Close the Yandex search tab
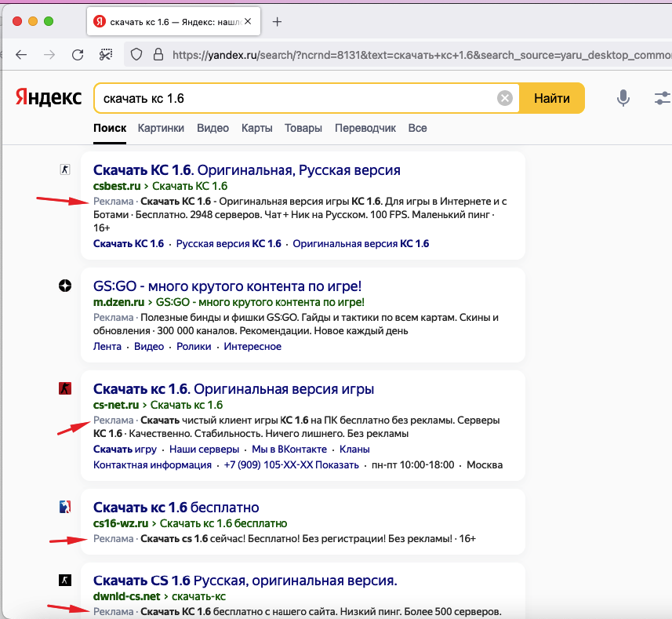 (x=248, y=21)
